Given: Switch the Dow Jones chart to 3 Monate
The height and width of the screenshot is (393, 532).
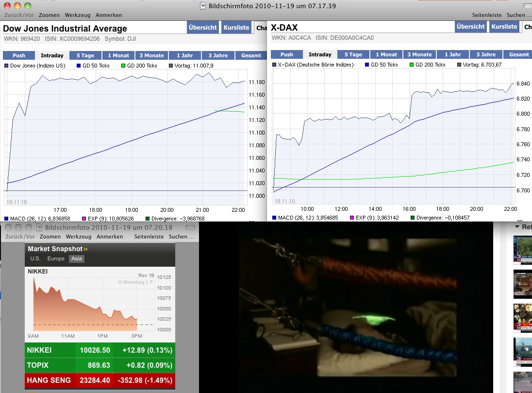Looking at the screenshot, I should (x=151, y=55).
